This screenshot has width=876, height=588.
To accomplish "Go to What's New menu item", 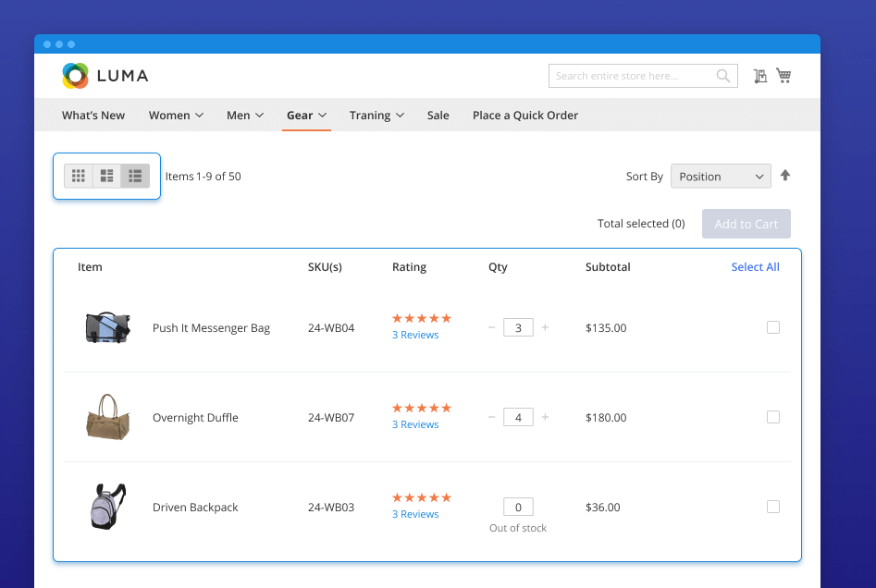I will [93, 116].
